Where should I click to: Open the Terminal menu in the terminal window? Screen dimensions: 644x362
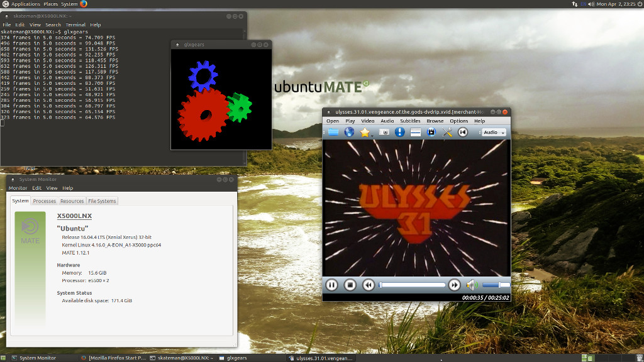click(x=75, y=25)
